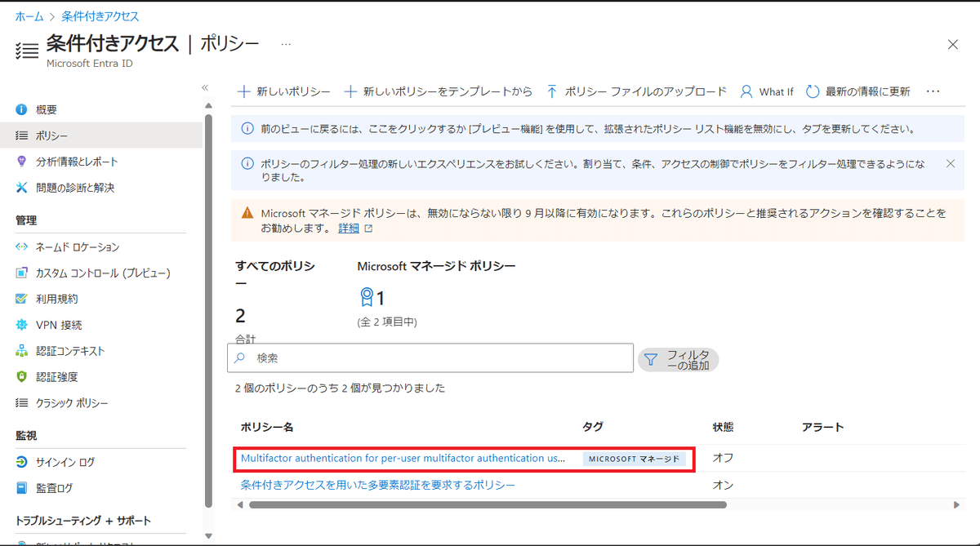
Task: Click the 検索 search box
Action: 430,358
